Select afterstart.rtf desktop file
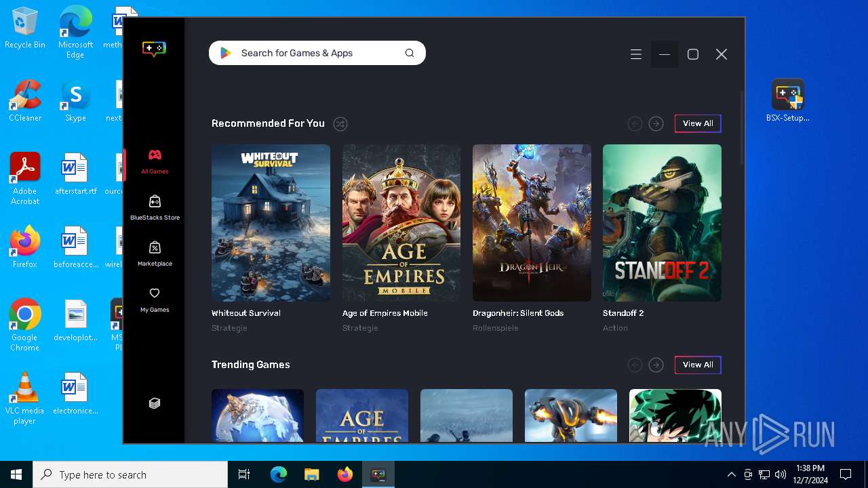 [75, 174]
